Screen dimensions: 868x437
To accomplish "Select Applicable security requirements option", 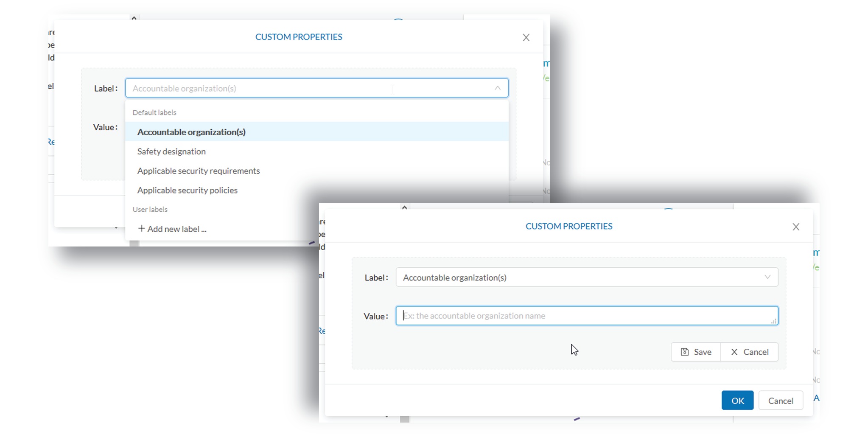I will click(x=198, y=171).
